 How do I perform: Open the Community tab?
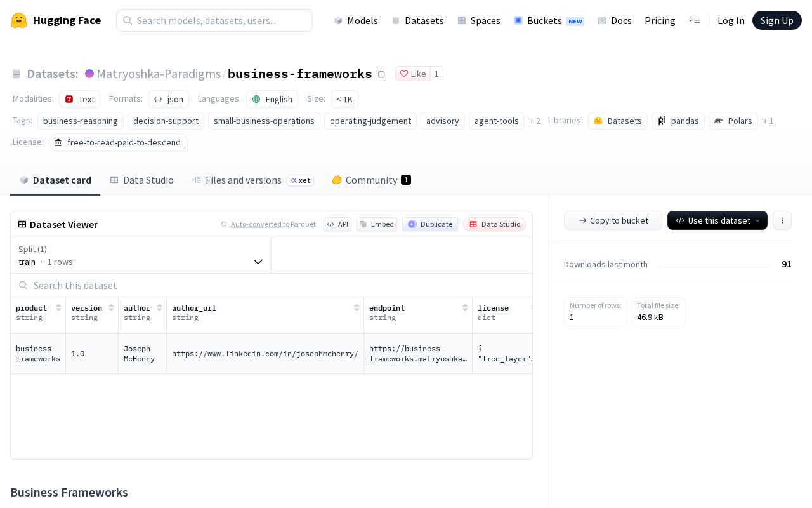tap(371, 180)
